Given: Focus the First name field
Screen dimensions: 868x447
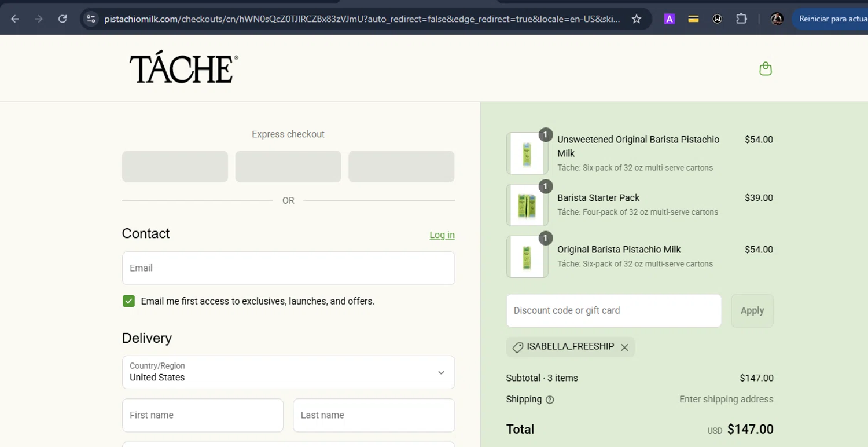Looking at the screenshot, I should (203, 415).
